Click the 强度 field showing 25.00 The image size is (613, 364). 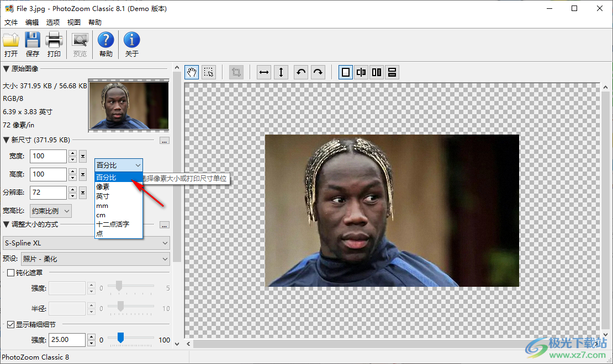coord(67,340)
